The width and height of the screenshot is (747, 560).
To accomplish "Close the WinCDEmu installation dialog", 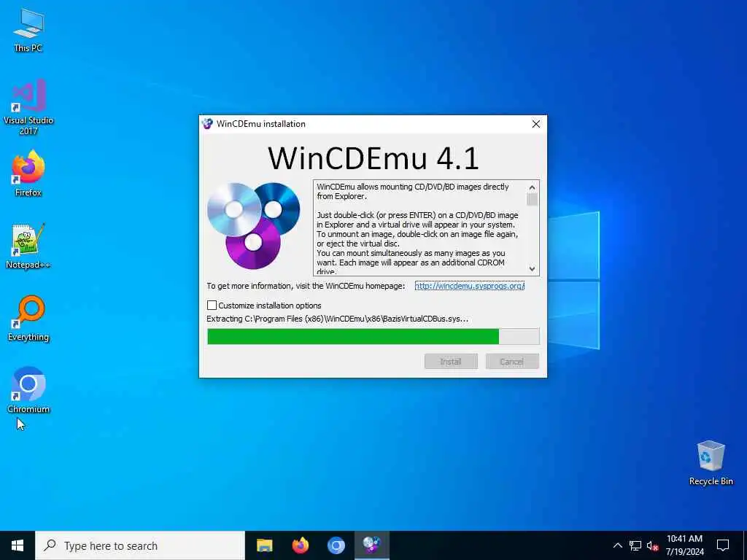I will [536, 124].
